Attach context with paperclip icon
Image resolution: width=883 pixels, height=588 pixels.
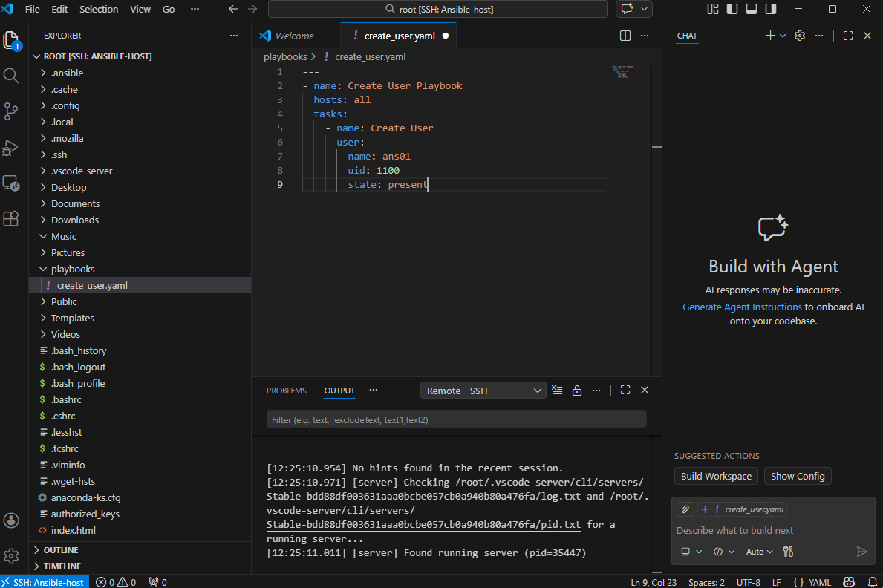[x=685, y=509]
